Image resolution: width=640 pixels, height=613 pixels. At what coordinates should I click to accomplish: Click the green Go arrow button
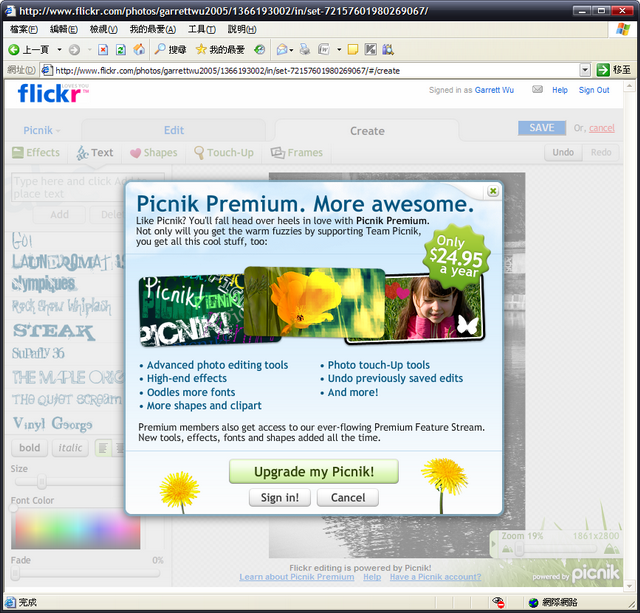coord(603,70)
